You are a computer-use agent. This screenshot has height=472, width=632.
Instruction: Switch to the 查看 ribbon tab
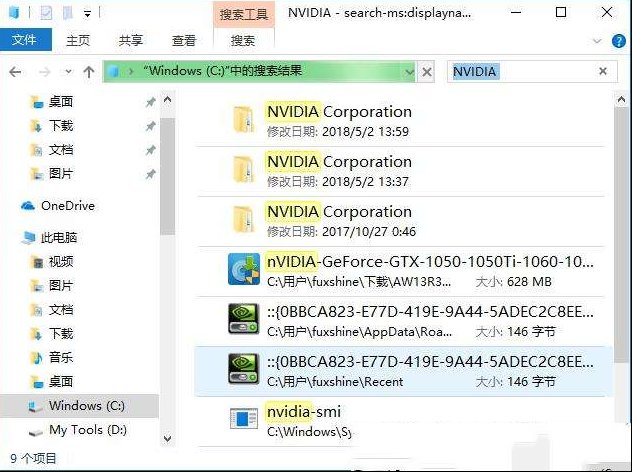coord(184,40)
